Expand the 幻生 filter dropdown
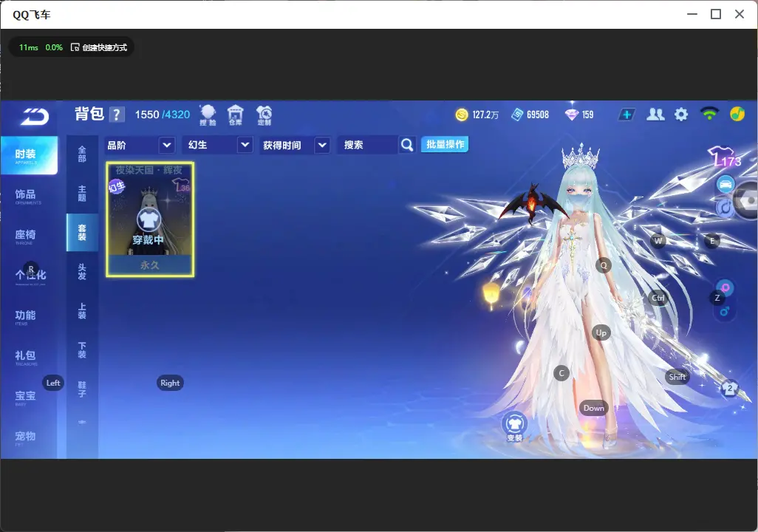Screen dimensions: 758x532 pos(245,145)
